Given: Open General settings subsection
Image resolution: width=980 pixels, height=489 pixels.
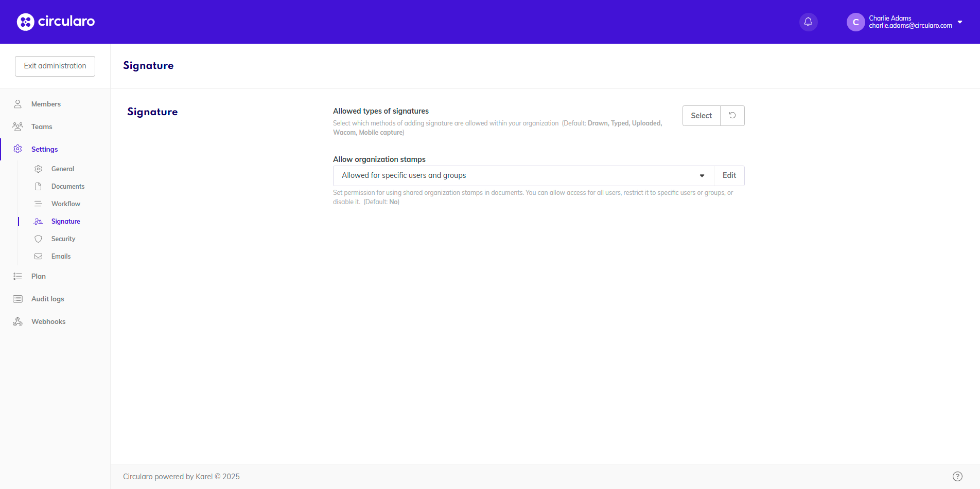Looking at the screenshot, I should [63, 169].
